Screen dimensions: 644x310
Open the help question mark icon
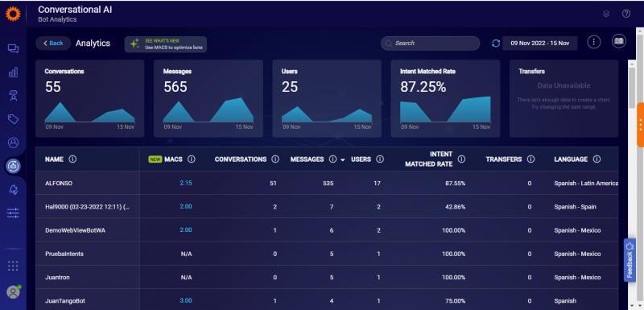click(626, 14)
